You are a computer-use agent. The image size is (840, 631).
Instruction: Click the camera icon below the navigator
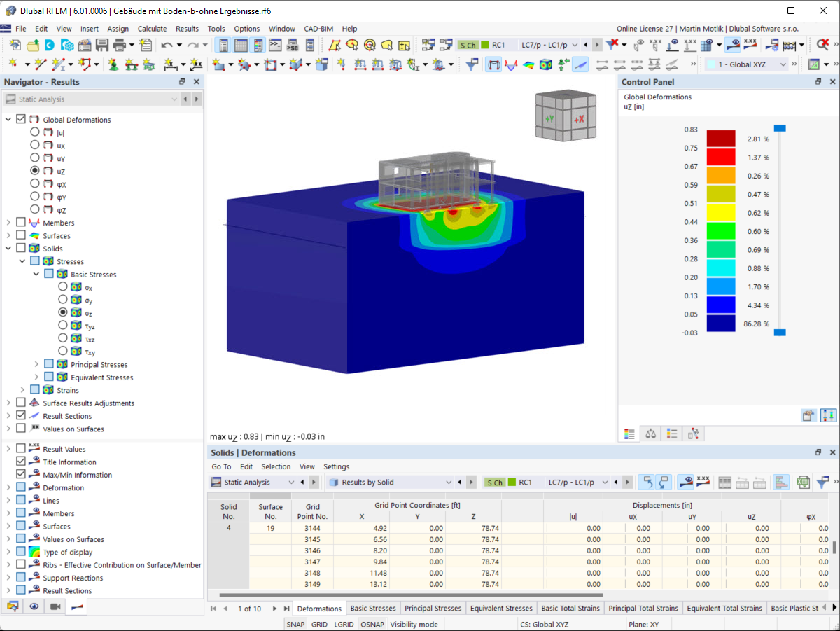(57, 606)
